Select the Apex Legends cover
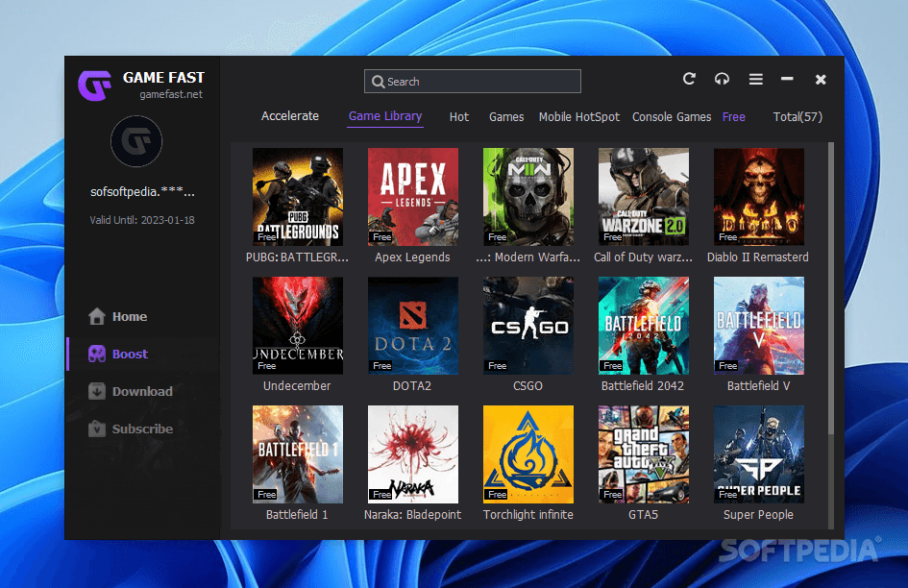This screenshot has width=908, height=588. 413,197
